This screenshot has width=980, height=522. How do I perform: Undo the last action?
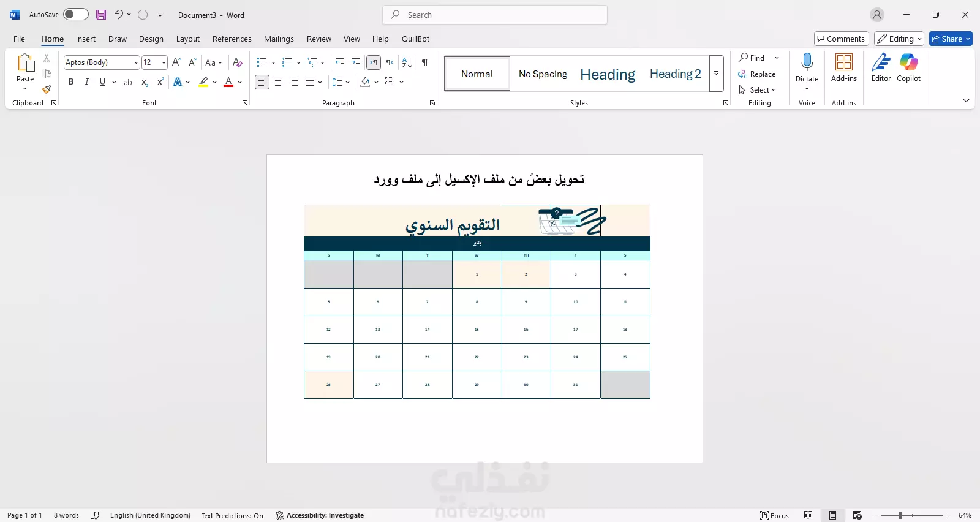[118, 15]
